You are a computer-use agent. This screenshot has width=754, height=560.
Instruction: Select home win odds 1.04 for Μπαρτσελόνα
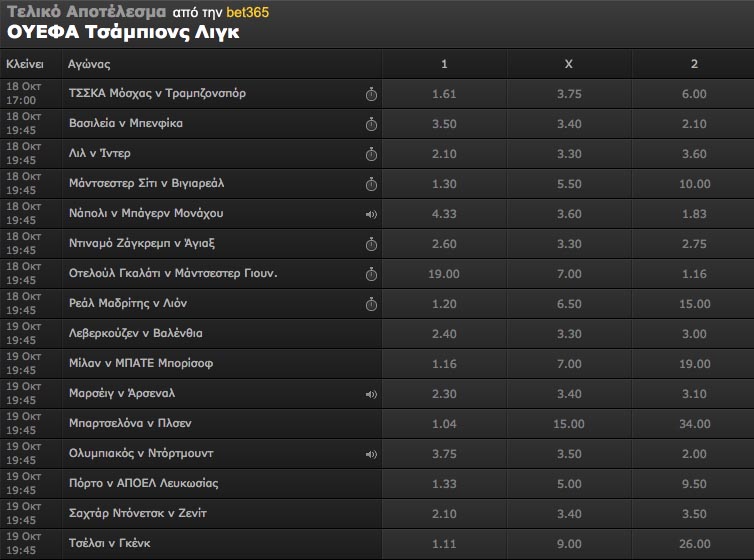coord(444,424)
